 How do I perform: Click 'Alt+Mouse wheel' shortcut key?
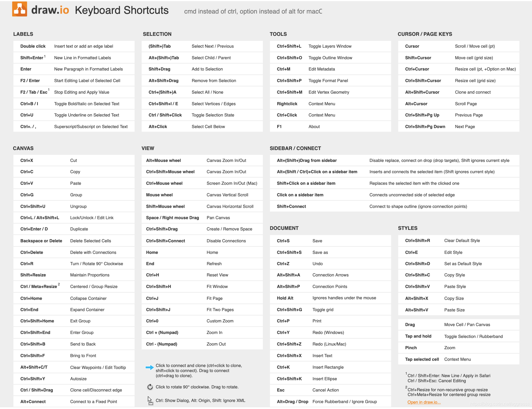point(163,160)
